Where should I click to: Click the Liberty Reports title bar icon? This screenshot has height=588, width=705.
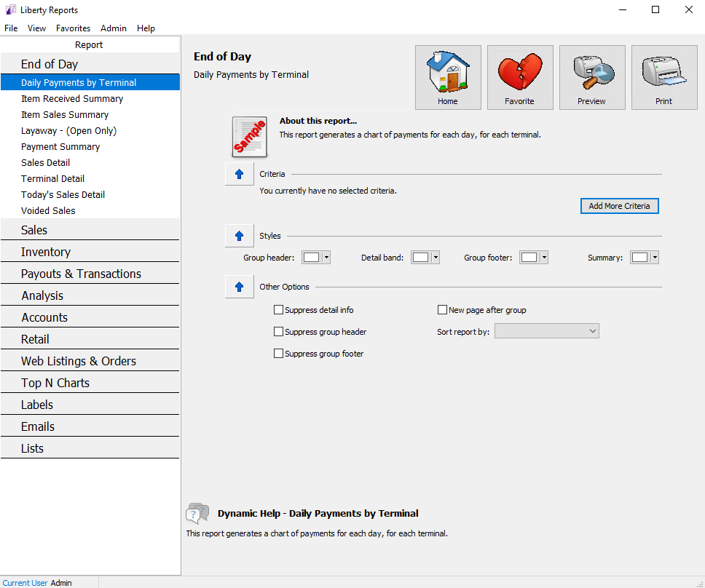tap(10, 9)
